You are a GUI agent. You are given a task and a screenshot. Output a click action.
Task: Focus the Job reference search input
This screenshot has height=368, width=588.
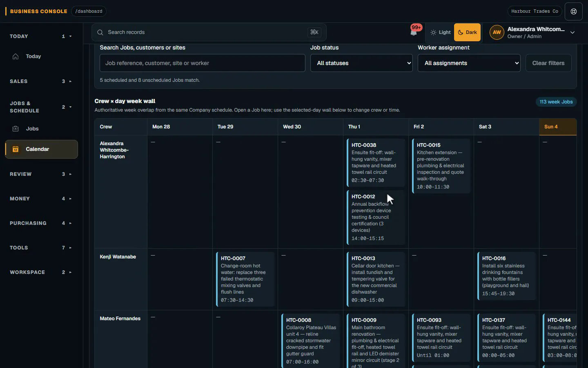pyautogui.click(x=202, y=63)
